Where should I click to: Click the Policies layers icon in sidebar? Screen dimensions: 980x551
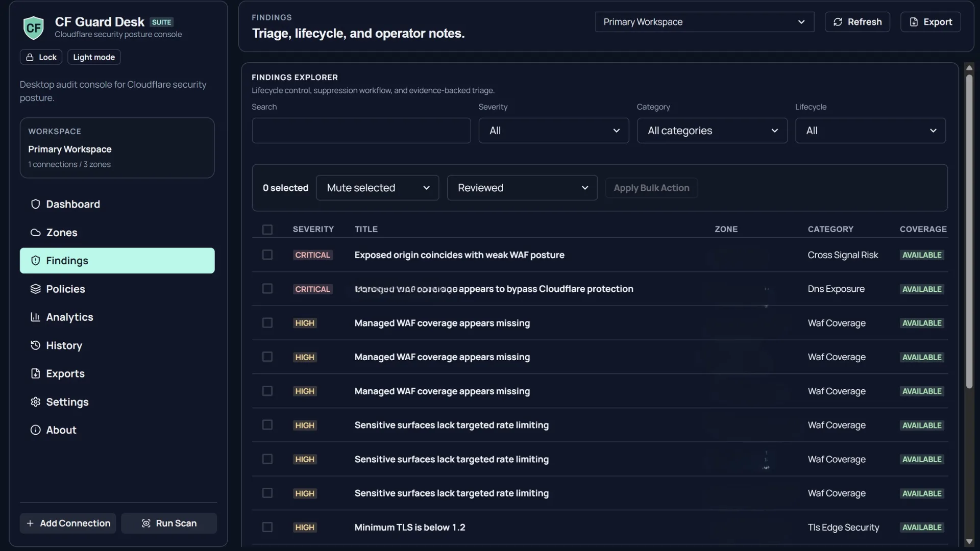[35, 289]
